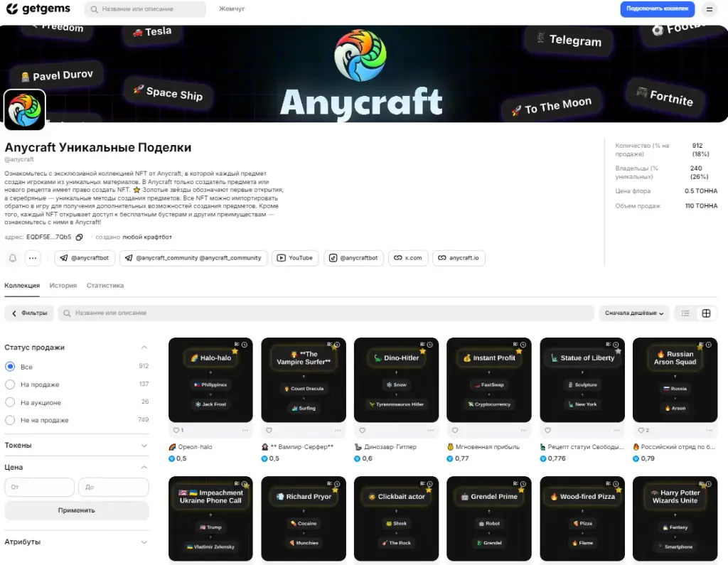Click the notification bell icon
The image size is (728, 565).
[13, 258]
